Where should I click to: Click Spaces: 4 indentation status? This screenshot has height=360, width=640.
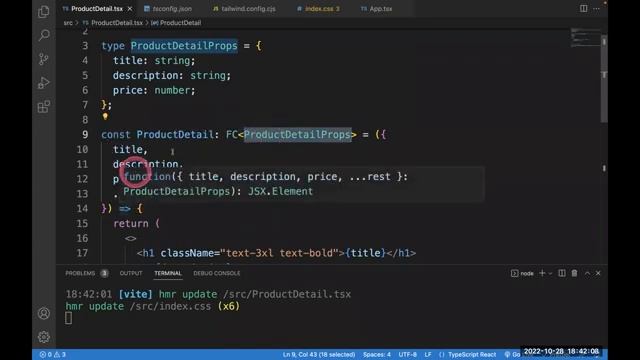click(x=376, y=354)
